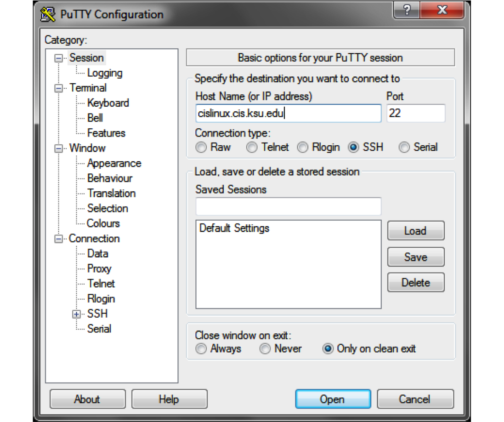Click the Save session button

pos(416,257)
